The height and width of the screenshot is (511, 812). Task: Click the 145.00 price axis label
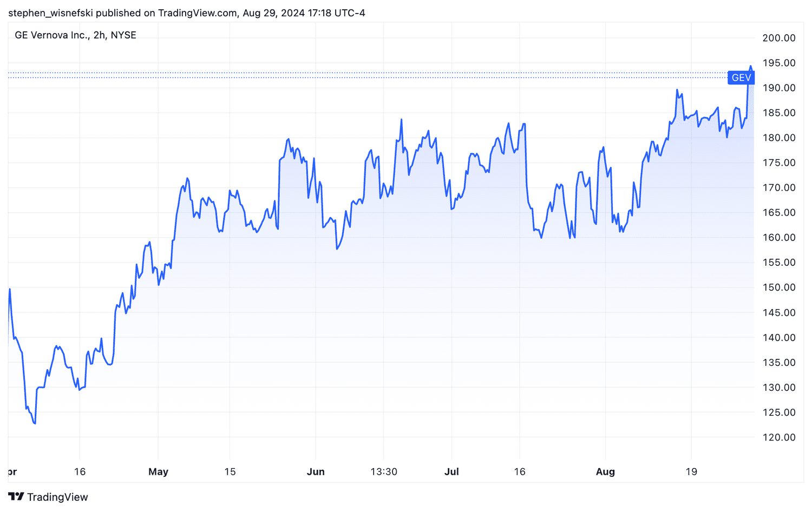click(x=779, y=312)
